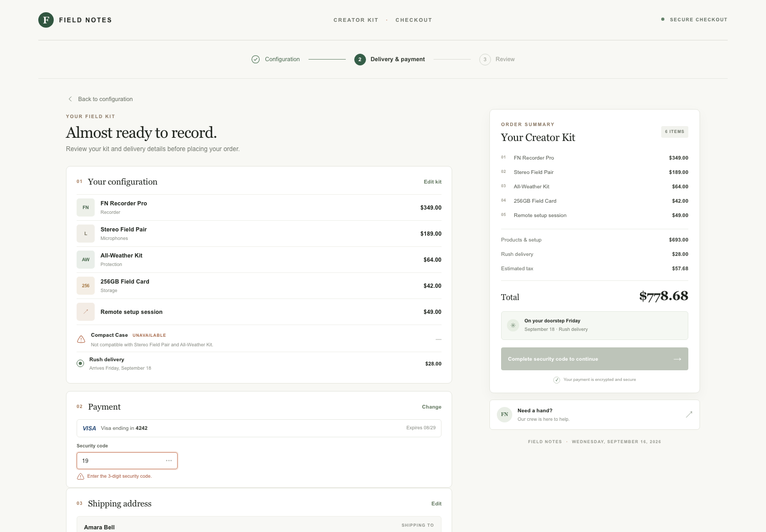Click the On your doorstep Friday notice
The width and height of the screenshot is (766, 532).
tap(595, 326)
